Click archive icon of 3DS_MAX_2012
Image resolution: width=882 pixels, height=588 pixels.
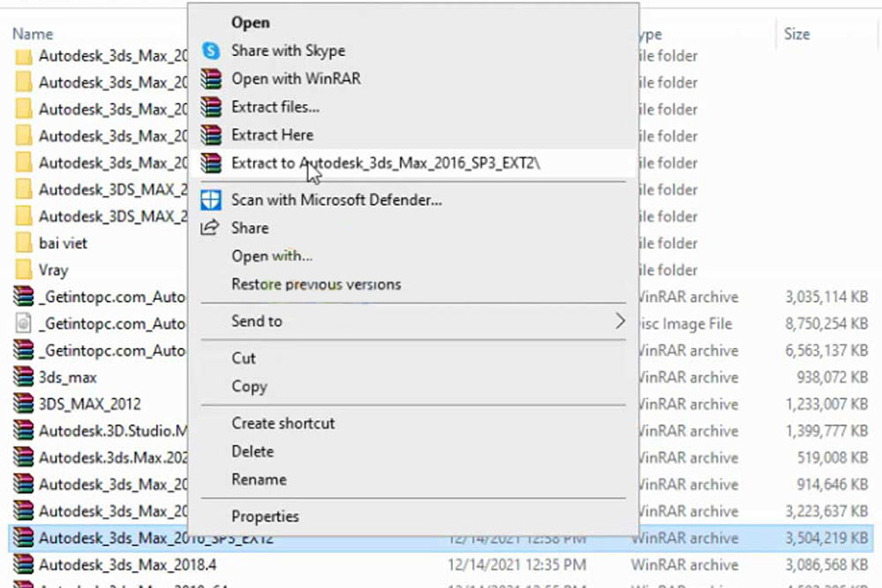click(x=24, y=404)
